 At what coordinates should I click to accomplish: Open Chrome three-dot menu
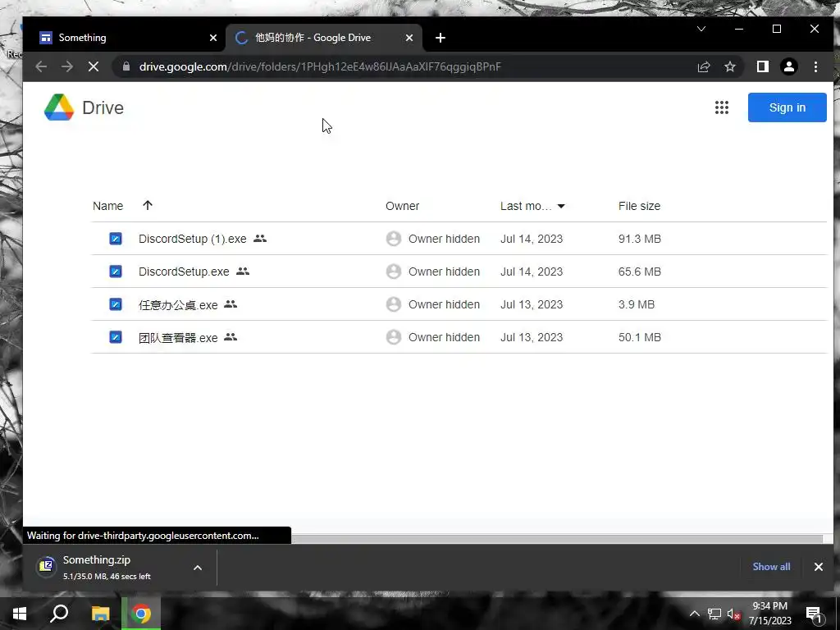pyautogui.click(x=815, y=66)
